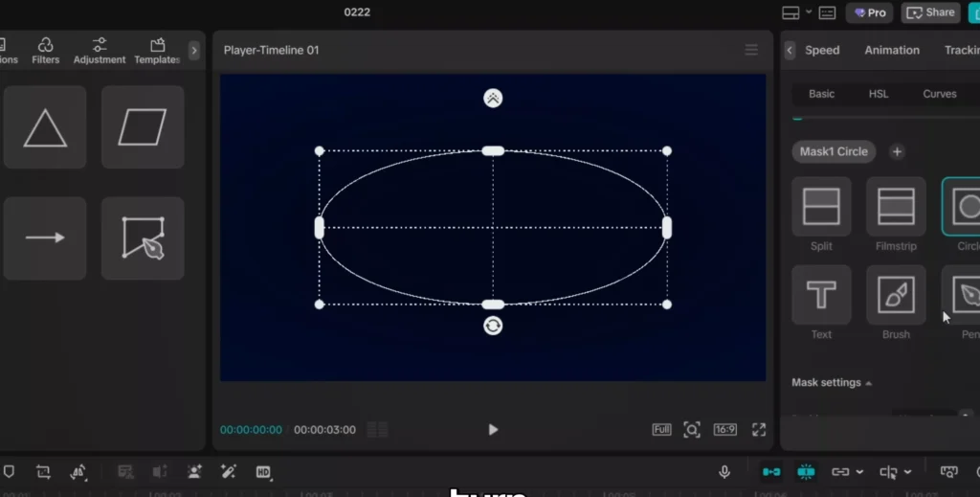980x497 pixels.
Task: Open the 16:9 aspect ratio selector
Action: point(725,429)
